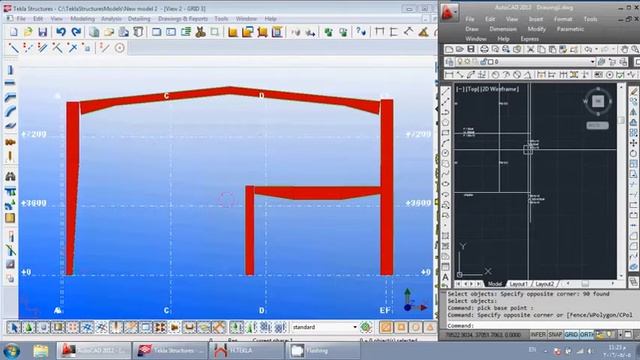Click the AutoCAD application menu logo
This screenshot has height=360, width=640.
[449, 13]
